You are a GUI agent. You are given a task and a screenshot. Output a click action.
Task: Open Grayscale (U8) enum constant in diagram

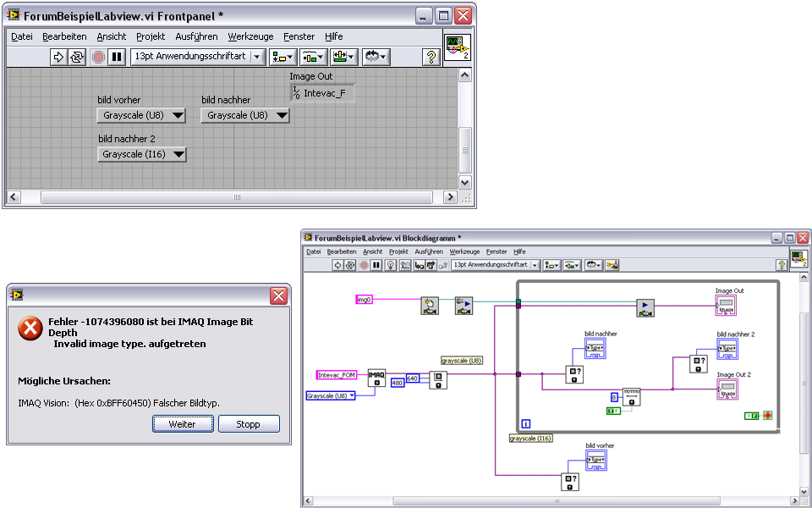pos(331,395)
